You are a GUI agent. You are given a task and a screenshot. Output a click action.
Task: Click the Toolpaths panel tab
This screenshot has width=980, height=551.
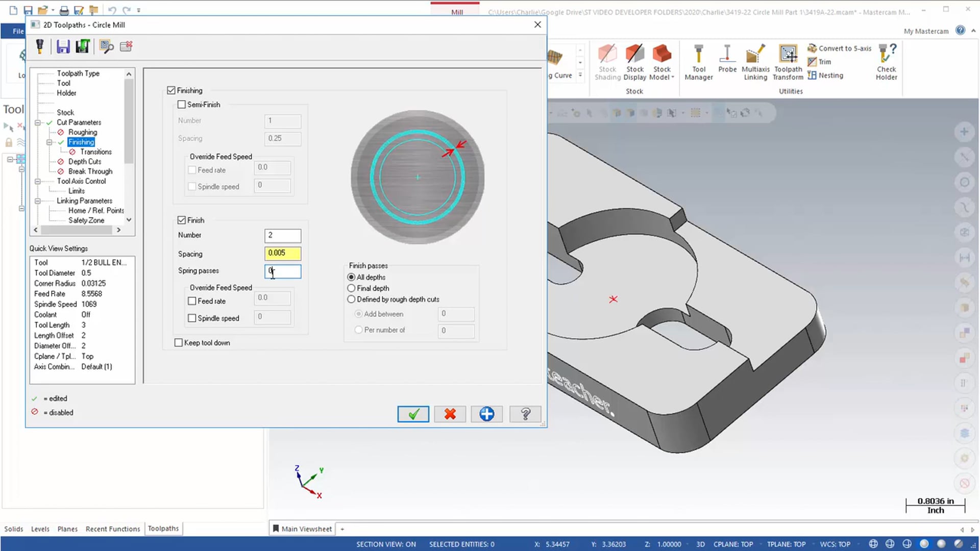pyautogui.click(x=163, y=528)
